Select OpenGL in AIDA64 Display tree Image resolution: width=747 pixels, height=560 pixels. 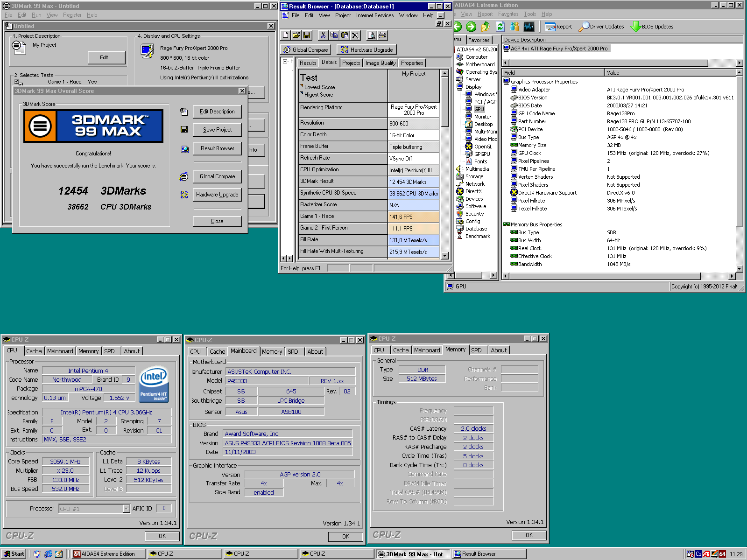coord(483,147)
